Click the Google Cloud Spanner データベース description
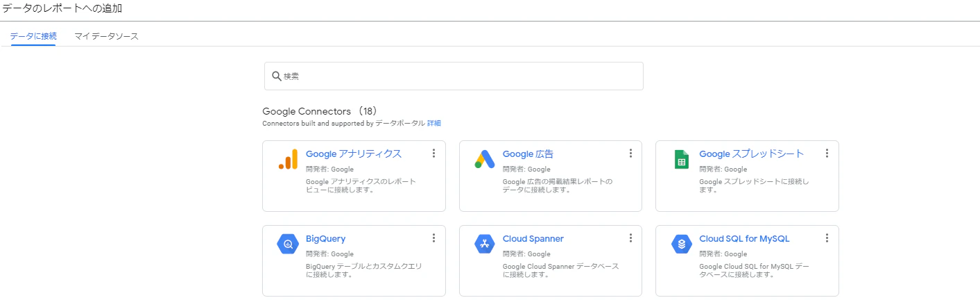The image size is (980, 307). click(560, 270)
